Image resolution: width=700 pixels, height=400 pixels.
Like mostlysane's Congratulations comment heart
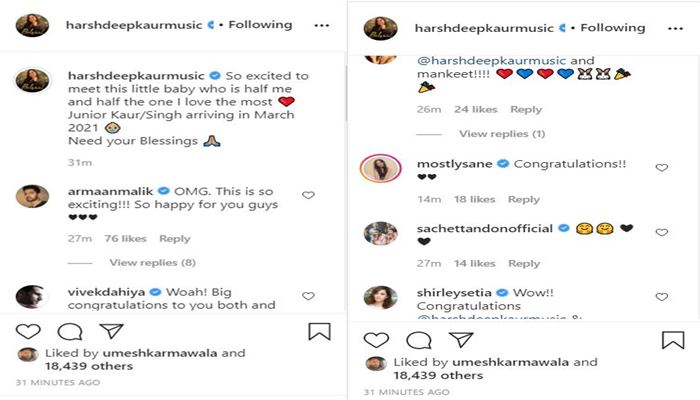tap(662, 168)
